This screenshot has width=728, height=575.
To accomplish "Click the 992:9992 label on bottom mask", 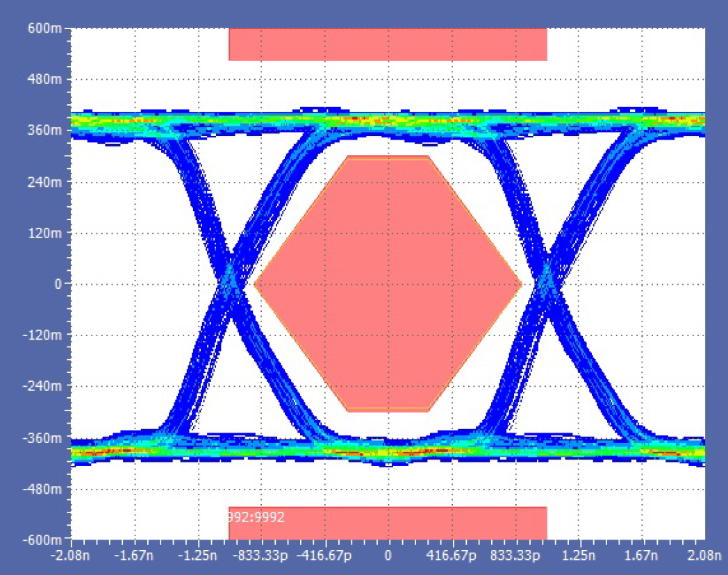I will [256, 517].
